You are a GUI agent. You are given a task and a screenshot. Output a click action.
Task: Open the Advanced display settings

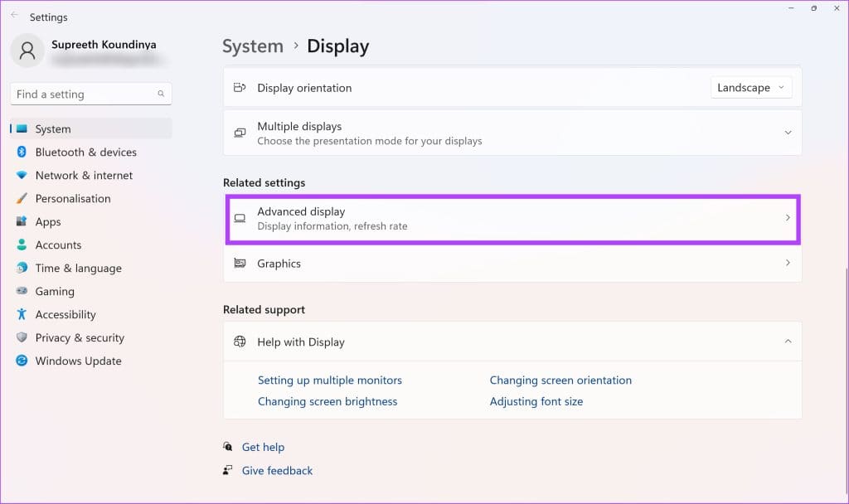[x=512, y=218]
